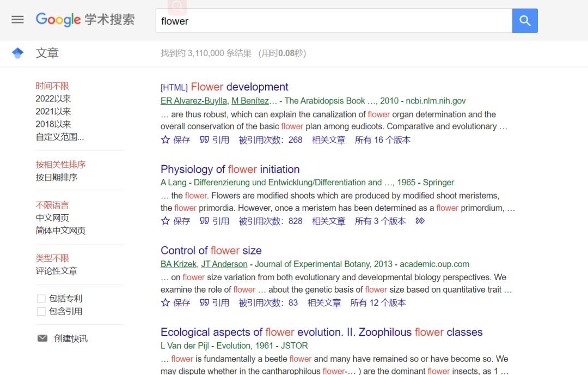Click the envelope create alert icon
Image resolution: width=588 pixels, height=375 pixels.
(42, 338)
